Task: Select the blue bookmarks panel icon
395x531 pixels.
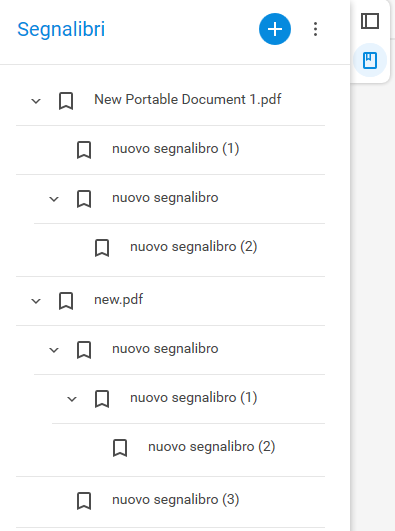Action: [x=370, y=60]
